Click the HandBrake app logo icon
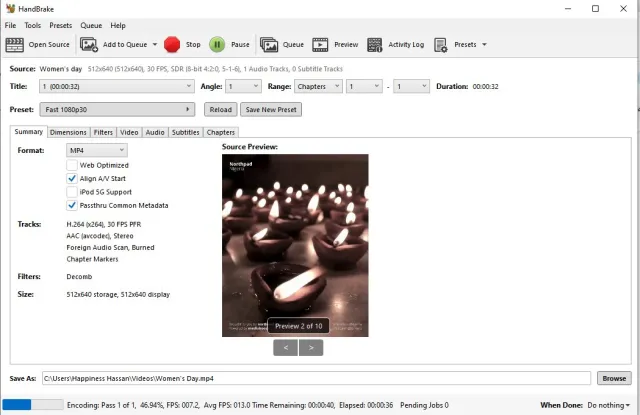Image resolution: width=640 pixels, height=415 pixels. [10, 9]
